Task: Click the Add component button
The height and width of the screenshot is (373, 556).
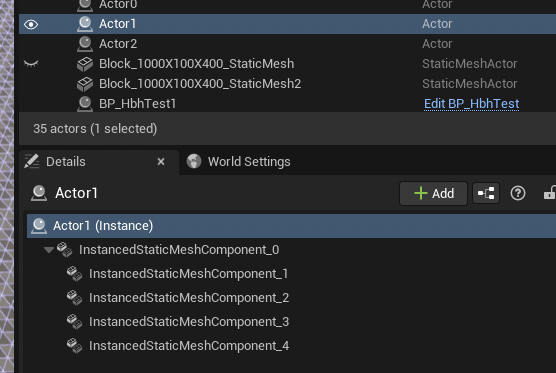Action: [x=433, y=193]
